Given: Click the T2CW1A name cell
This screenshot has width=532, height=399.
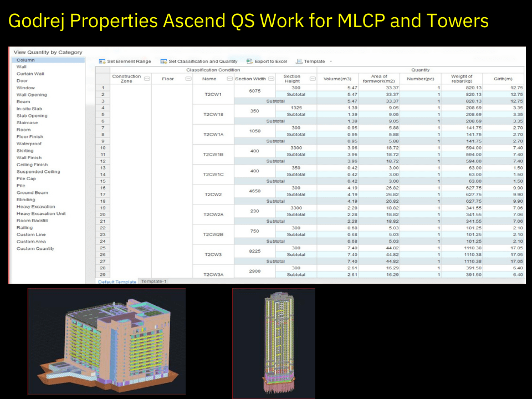Looking at the screenshot, I should [x=213, y=134].
